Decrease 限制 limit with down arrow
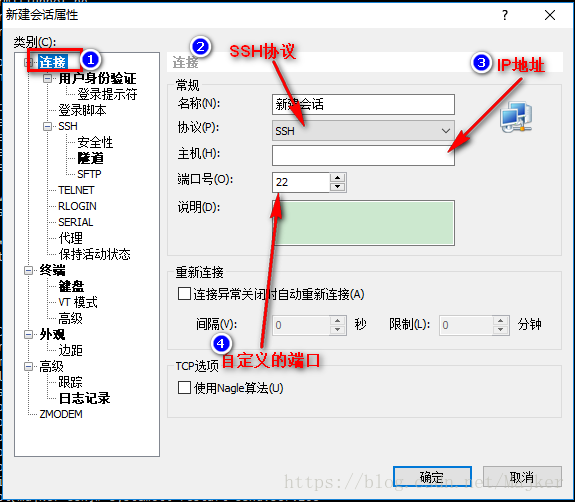Viewport: 575px width, 502px height. tap(501, 330)
